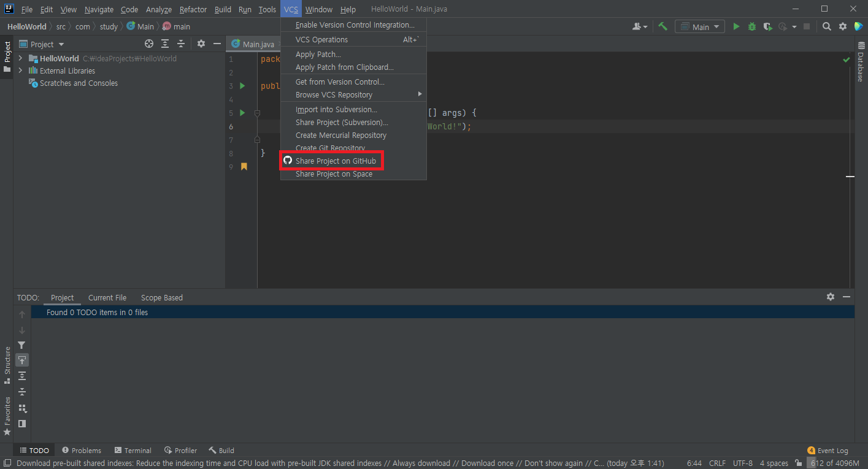Select Share Project on Space
Screen dimensions: 868x469
click(x=353, y=174)
